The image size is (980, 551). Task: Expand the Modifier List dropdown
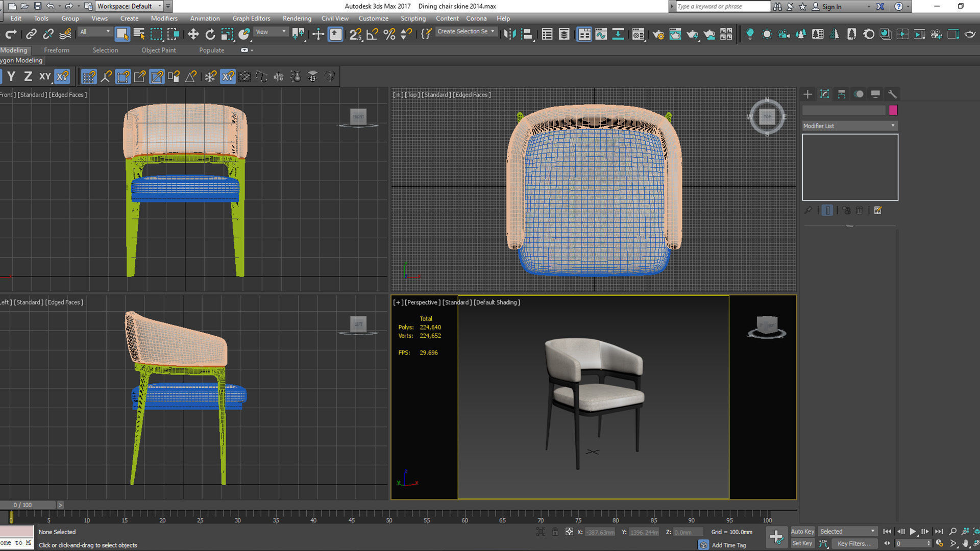tap(850, 126)
